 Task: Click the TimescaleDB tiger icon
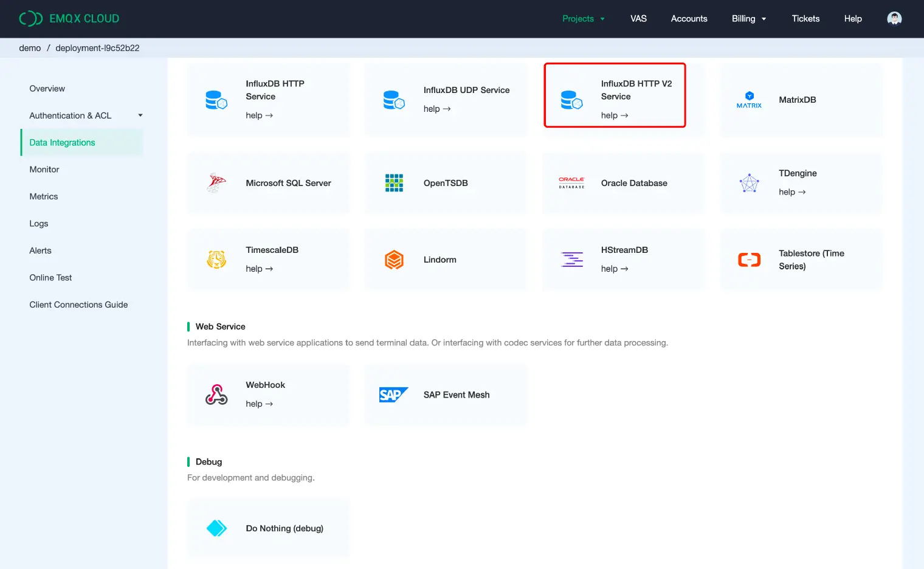(x=216, y=260)
